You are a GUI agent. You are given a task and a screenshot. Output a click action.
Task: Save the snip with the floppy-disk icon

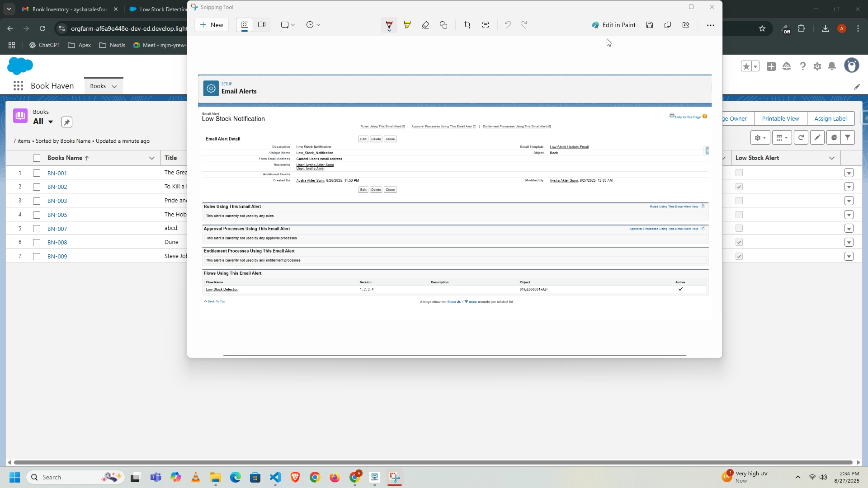(x=650, y=25)
